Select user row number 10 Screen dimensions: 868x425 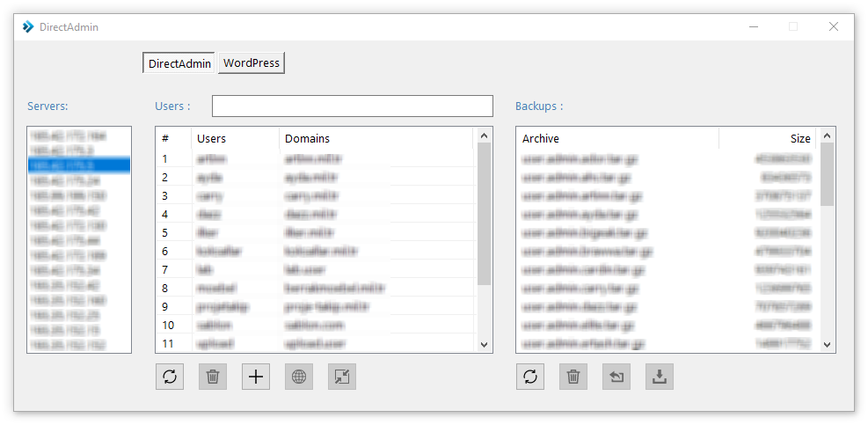click(x=315, y=325)
